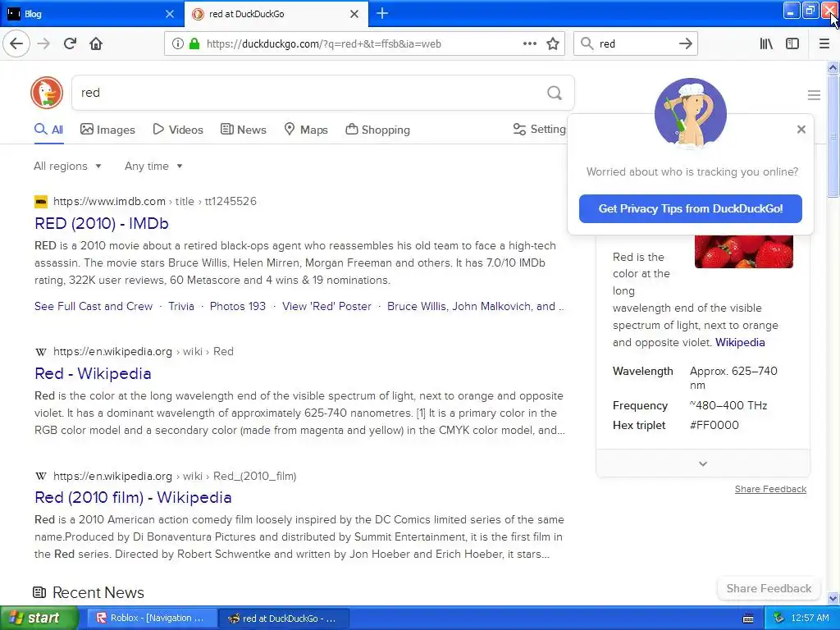The image size is (840, 630).
Task: Open the Red - Wikipedia result
Action: [93, 373]
